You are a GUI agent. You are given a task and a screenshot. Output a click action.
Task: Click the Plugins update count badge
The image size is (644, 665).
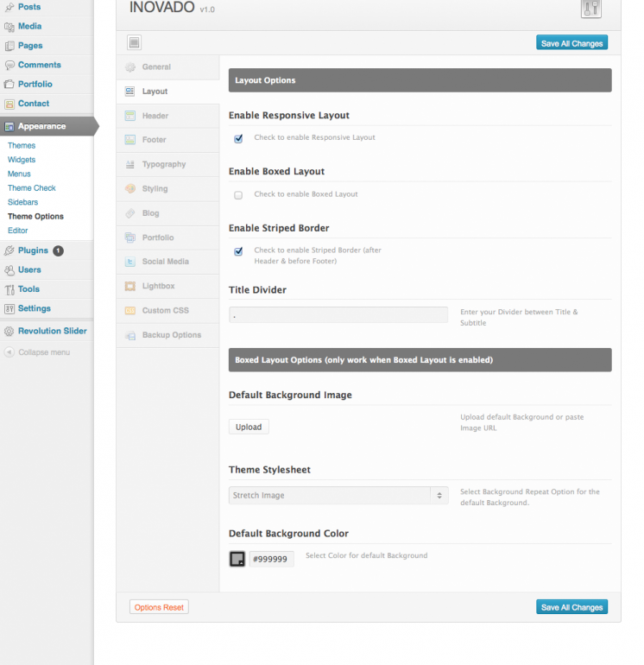click(x=58, y=251)
